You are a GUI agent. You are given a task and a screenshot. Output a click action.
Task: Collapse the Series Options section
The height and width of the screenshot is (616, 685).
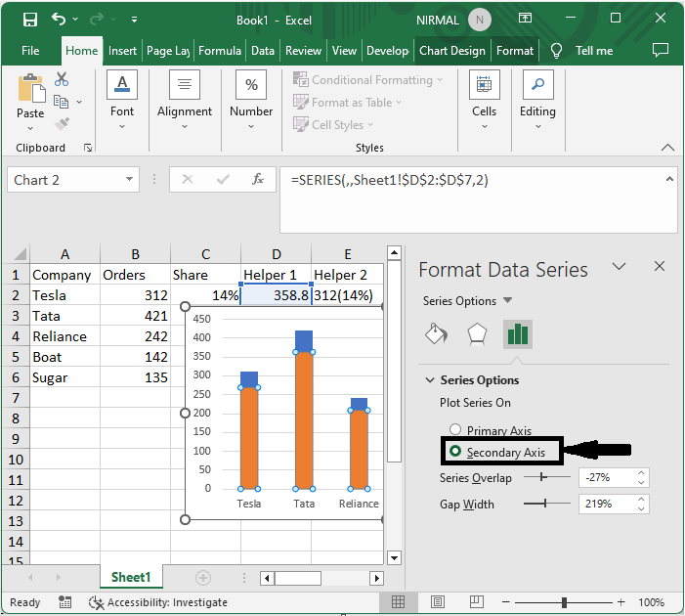pos(429,380)
